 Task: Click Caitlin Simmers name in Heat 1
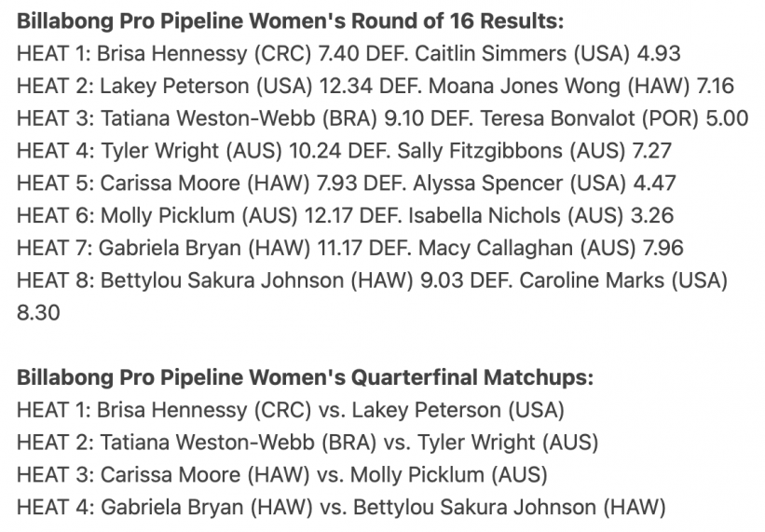click(490, 53)
